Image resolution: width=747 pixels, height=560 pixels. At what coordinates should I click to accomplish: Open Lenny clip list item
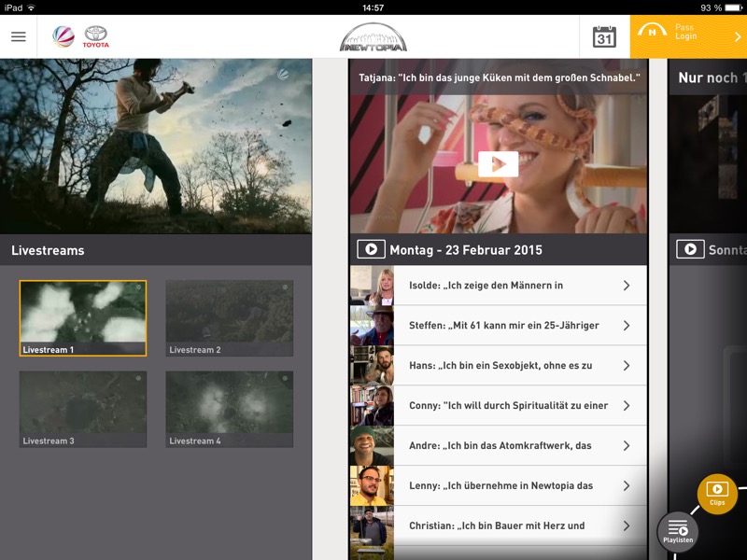(x=500, y=486)
